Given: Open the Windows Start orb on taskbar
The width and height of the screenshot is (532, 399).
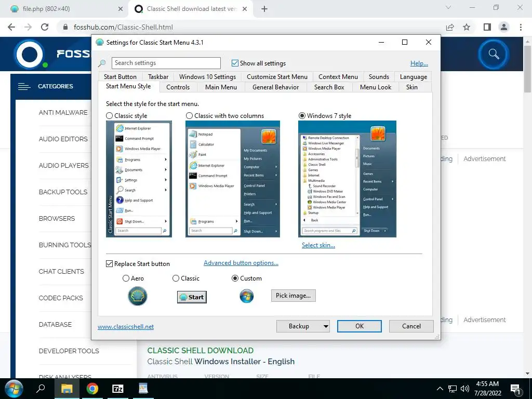Looking at the screenshot, I should pos(14,389).
